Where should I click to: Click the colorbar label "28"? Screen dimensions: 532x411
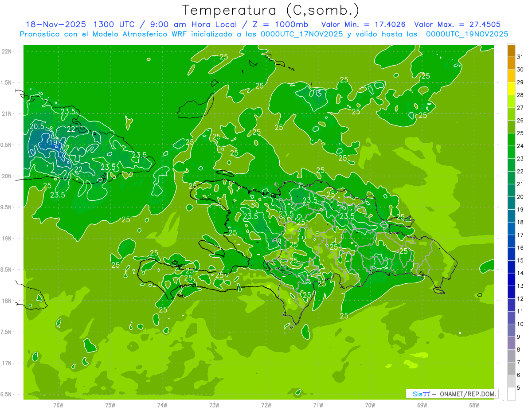click(520, 95)
